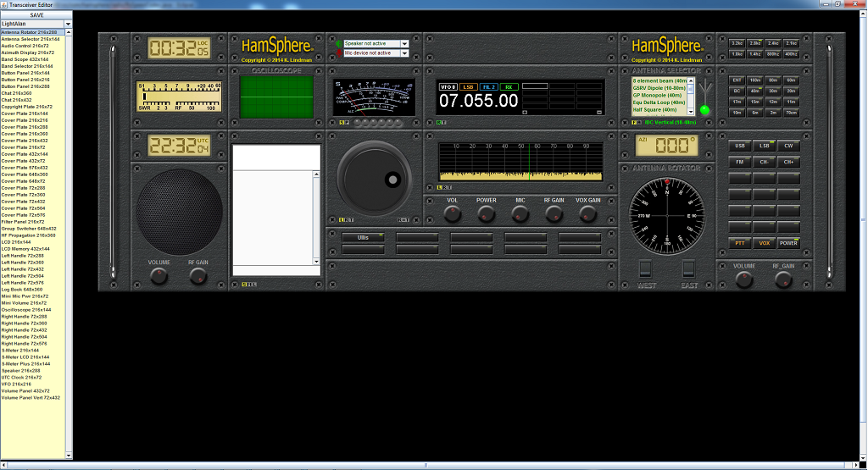Switch to USB mode

[739, 146]
